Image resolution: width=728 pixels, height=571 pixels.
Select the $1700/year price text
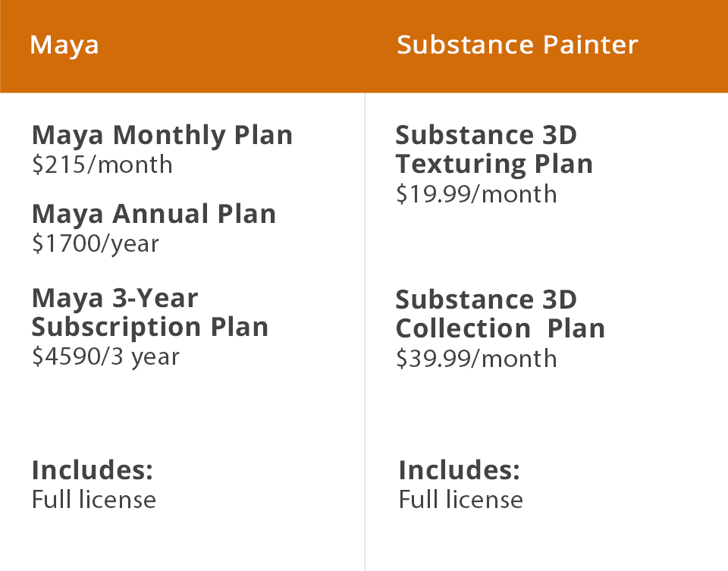(96, 243)
